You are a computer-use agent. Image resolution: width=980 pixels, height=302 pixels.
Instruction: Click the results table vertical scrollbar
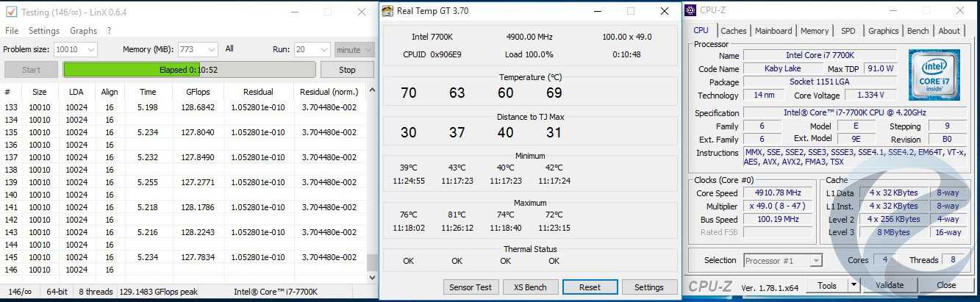pyautogui.click(x=372, y=184)
